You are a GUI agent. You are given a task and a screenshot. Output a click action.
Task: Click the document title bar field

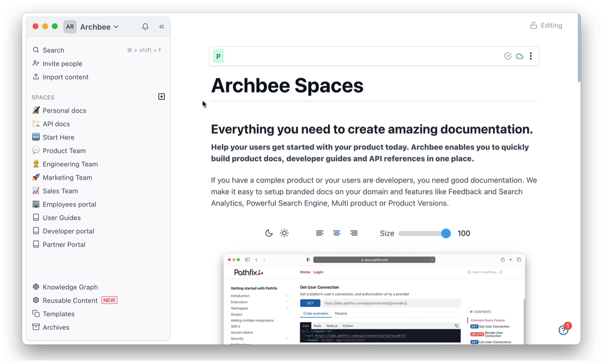coord(374,56)
